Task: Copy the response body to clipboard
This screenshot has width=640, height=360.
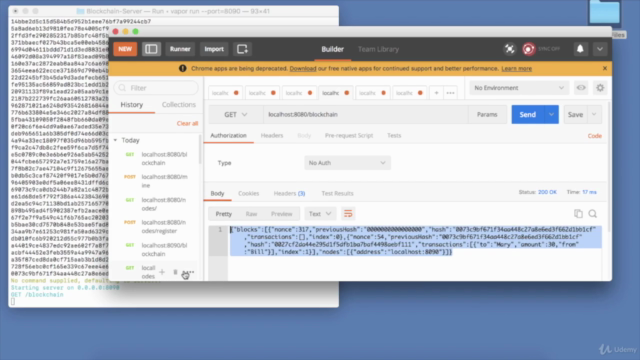Action: click(x=578, y=213)
